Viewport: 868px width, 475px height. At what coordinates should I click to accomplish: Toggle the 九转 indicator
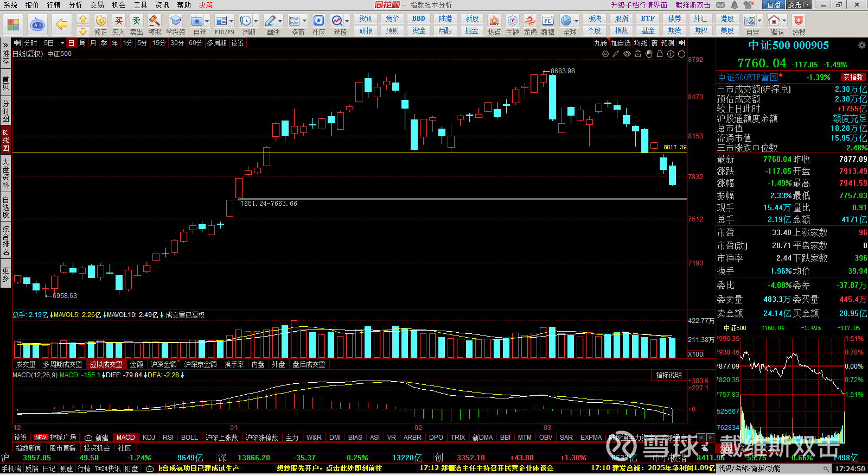tap(601, 43)
